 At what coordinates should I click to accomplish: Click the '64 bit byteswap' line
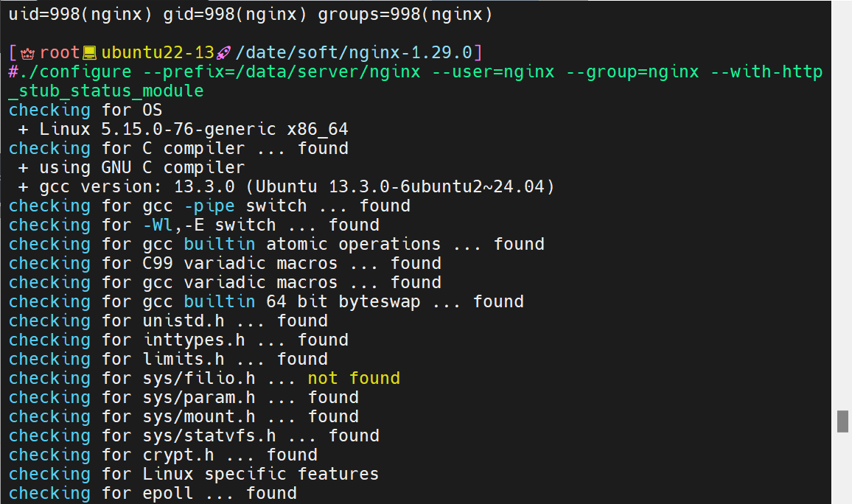pyautogui.click(x=266, y=301)
